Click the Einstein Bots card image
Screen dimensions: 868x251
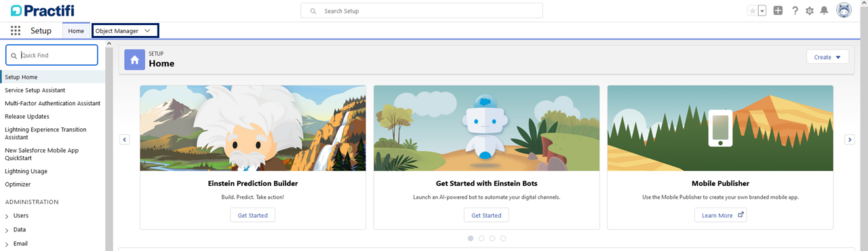tap(486, 128)
